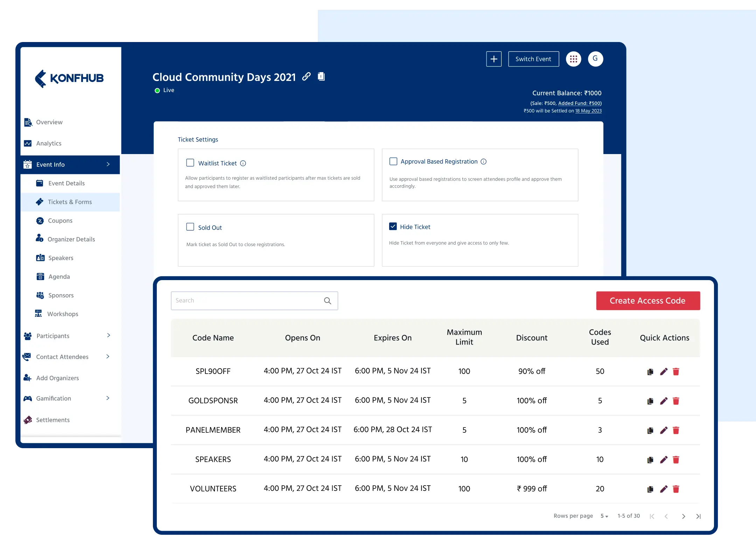This screenshot has width=756, height=549.
Task: Show Waitlist Ticket info tooltip icon
Action: 243,163
